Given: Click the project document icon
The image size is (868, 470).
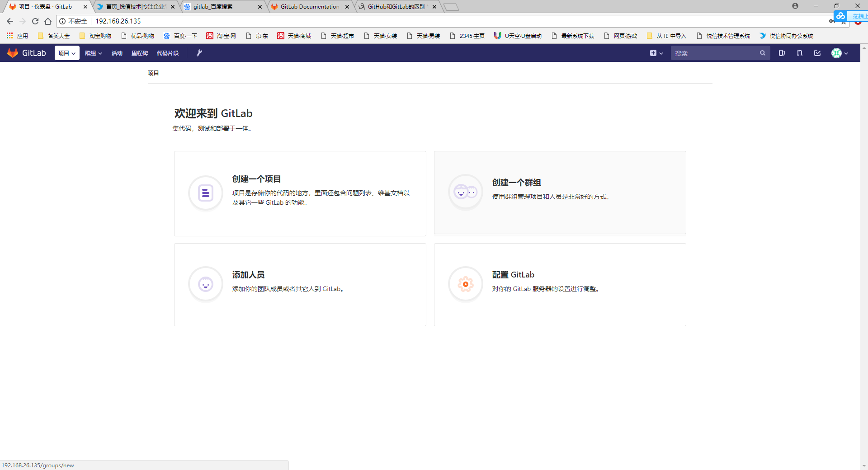Looking at the screenshot, I should (206, 193).
